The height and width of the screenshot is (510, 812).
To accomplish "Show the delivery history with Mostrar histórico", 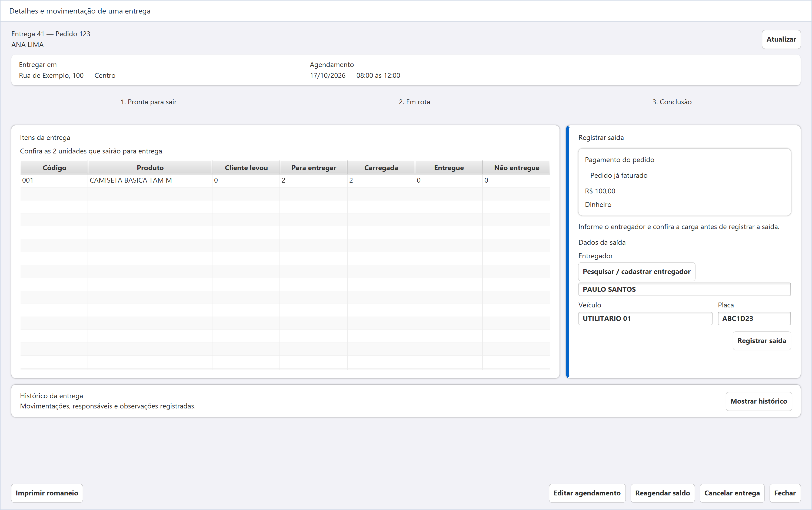I will 758,401.
